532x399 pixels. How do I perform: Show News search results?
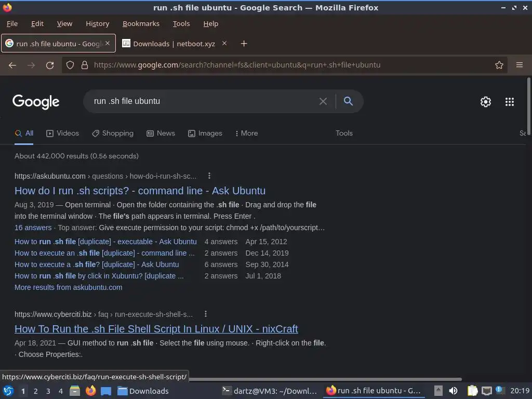point(161,134)
